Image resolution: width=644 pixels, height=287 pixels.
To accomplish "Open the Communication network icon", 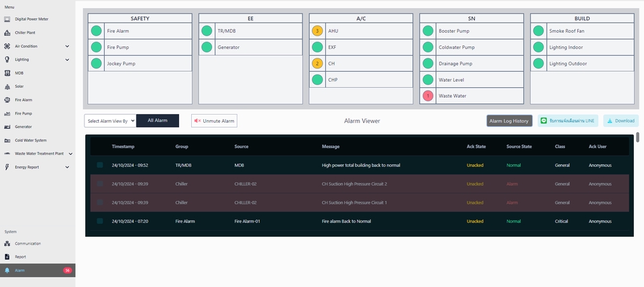I will pos(7,243).
